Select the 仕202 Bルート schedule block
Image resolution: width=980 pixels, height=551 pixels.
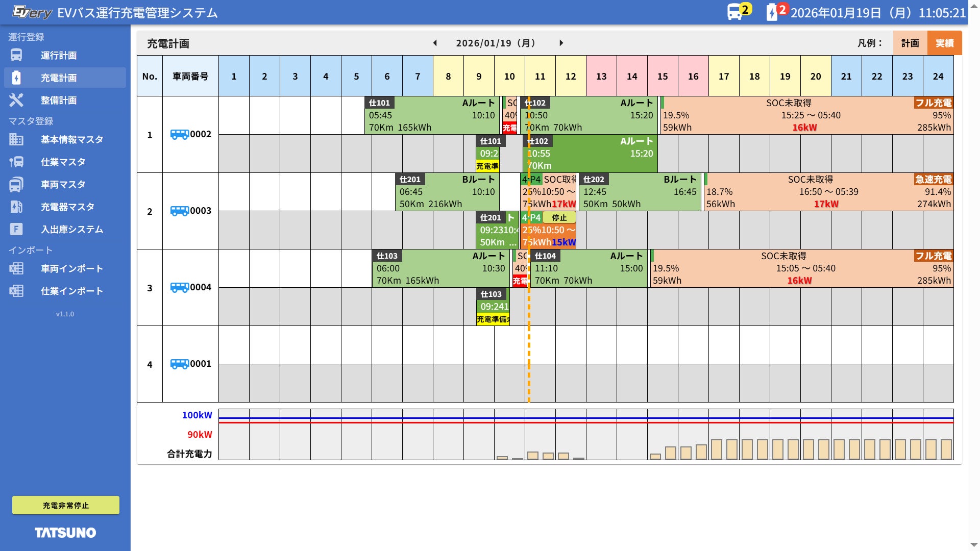pos(639,192)
